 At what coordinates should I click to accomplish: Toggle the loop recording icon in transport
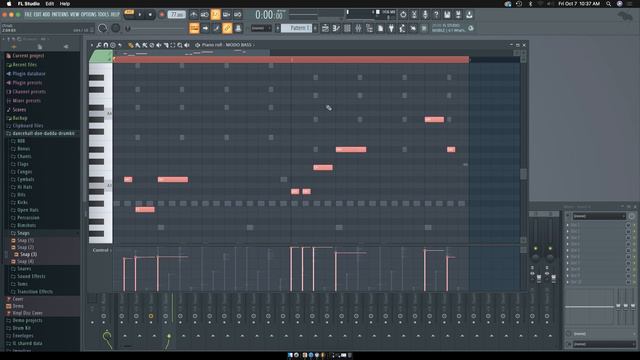coord(238,15)
